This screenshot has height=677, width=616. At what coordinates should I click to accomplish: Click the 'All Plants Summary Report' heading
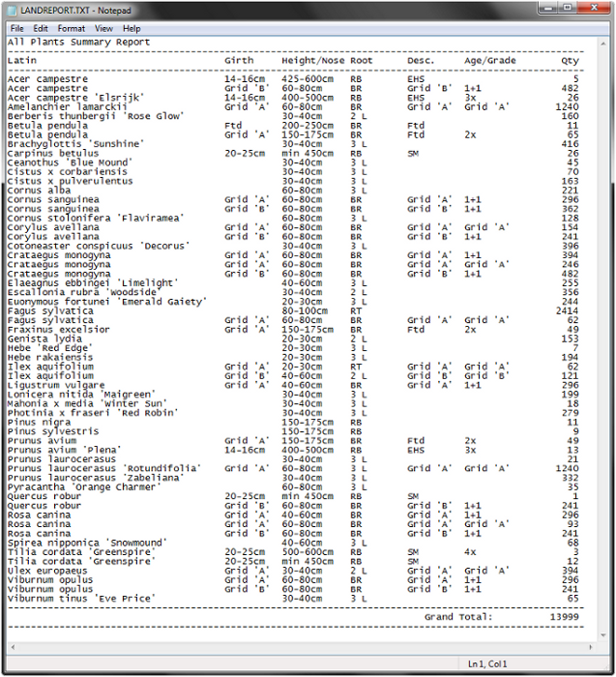click(x=78, y=42)
